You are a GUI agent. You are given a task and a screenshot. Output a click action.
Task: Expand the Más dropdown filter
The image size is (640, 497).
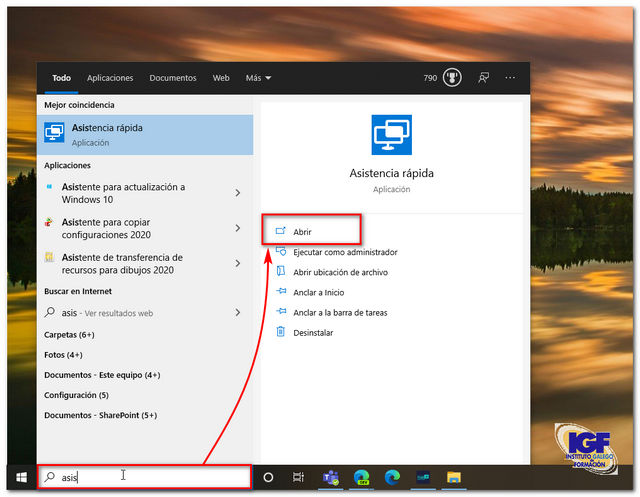258,77
